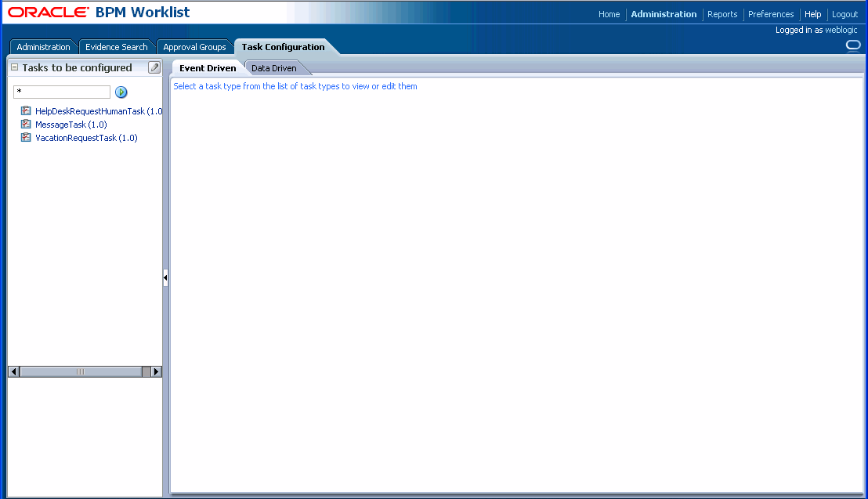
Task: Click the Logout link
Action: tap(844, 14)
